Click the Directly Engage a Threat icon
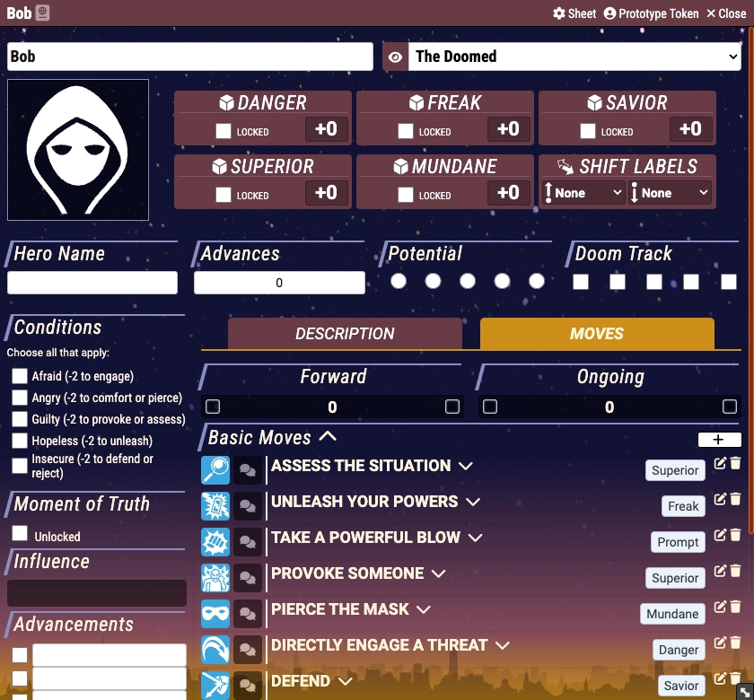The image size is (754, 700). 215,650
